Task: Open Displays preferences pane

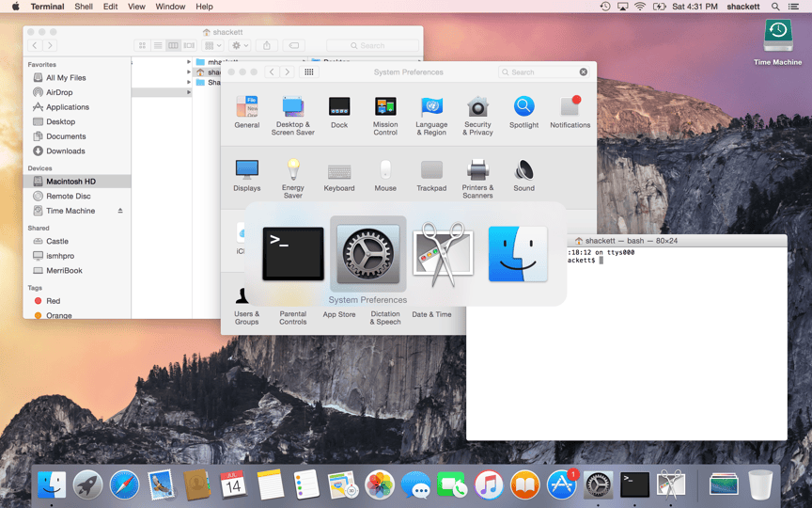Action: 246,176
